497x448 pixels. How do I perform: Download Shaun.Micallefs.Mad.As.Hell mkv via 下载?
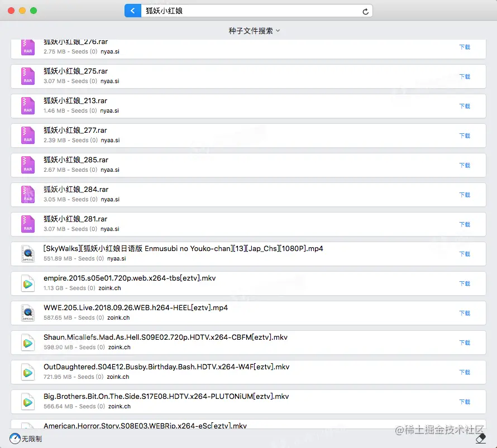pos(465,343)
